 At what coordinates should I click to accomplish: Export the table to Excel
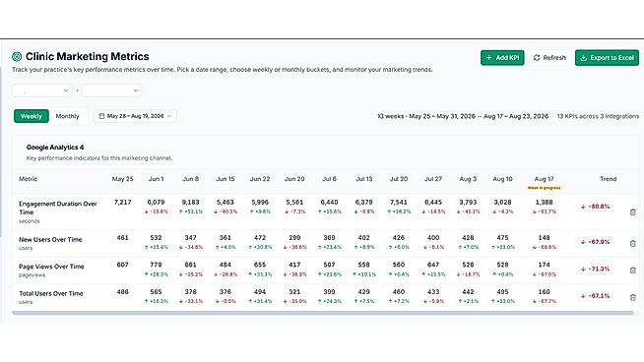607,58
